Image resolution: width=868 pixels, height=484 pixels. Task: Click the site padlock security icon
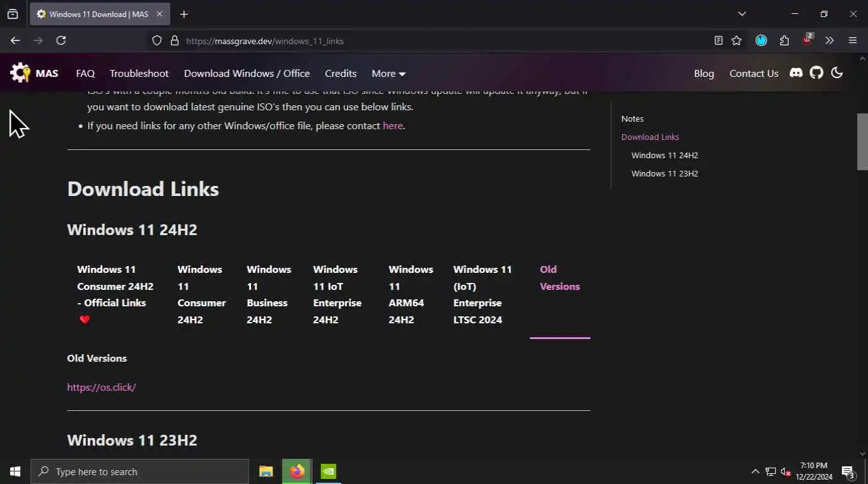175,40
